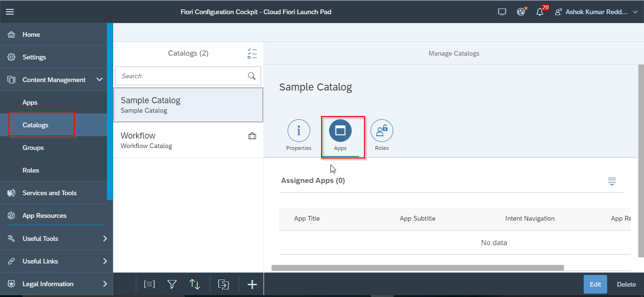
Task: Expand the Useful Tools menu
Action: coord(105,239)
